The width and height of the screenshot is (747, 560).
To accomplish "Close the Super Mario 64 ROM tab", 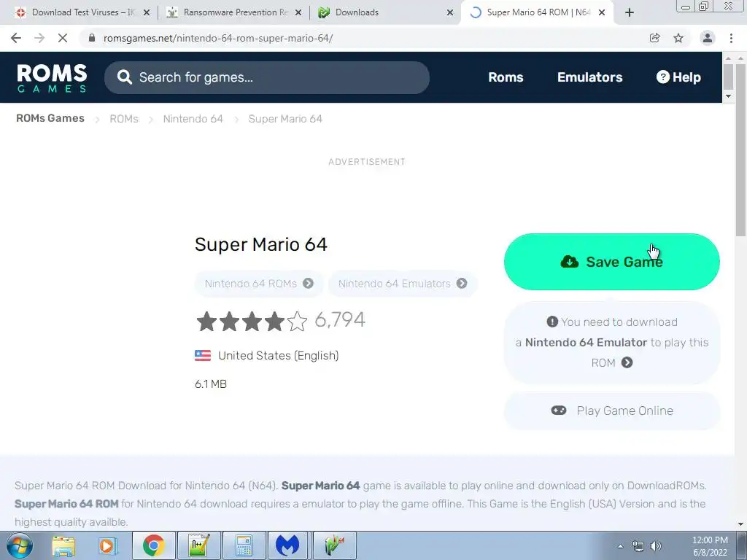I will (602, 12).
